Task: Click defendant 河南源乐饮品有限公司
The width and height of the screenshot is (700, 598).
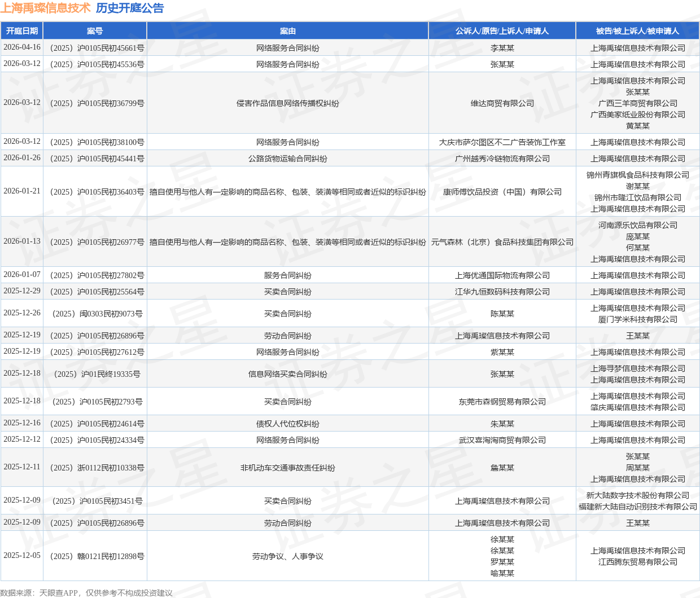Action: [638, 226]
